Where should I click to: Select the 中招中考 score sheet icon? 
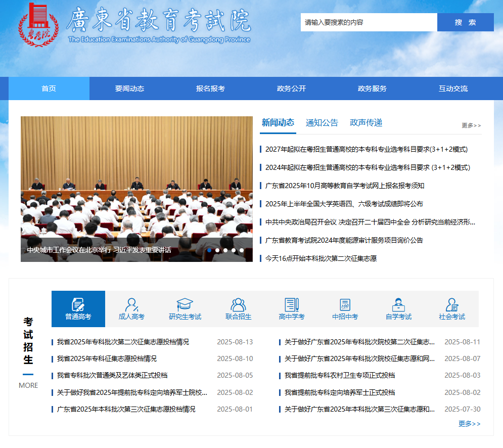click(345, 304)
